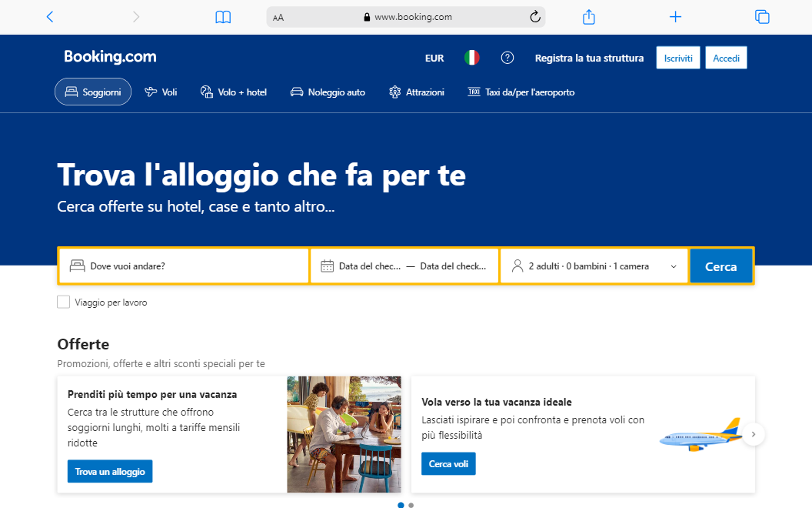Viewport: 812px width, 508px height.
Task: Open the adults and rooms occupancy dropdown
Action: [x=594, y=266]
